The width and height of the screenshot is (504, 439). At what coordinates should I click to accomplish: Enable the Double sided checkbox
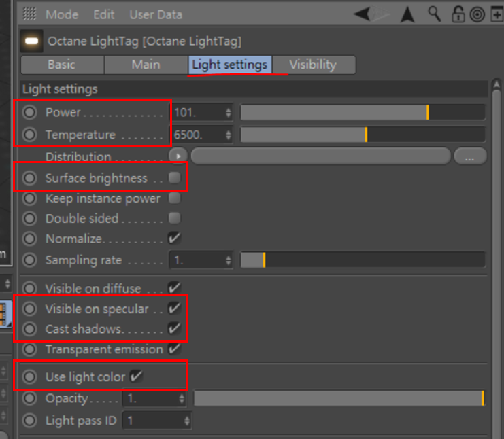(175, 218)
